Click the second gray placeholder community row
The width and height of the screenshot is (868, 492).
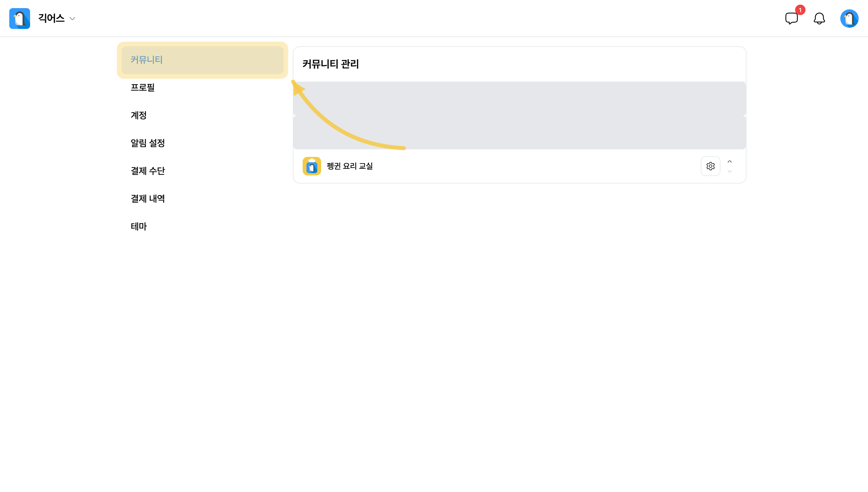click(519, 132)
